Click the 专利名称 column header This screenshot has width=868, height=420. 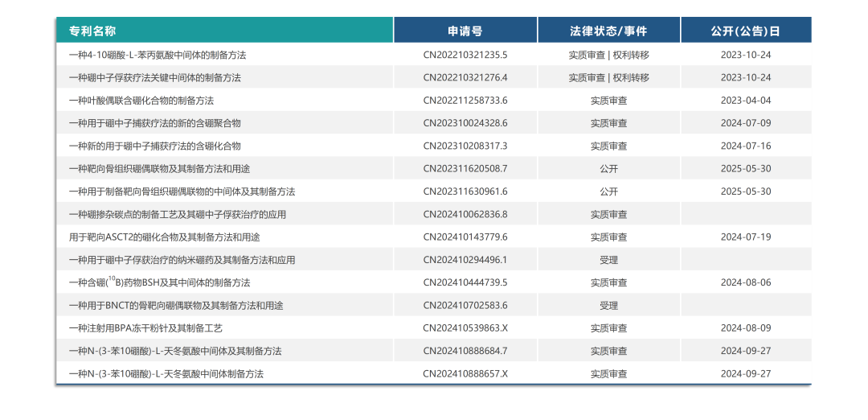225,30
